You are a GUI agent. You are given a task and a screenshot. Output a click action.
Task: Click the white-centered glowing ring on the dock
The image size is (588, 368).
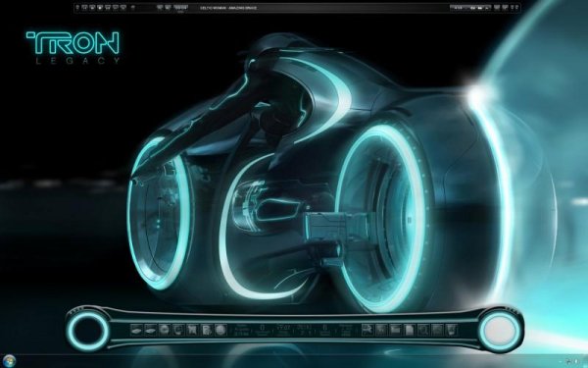[x=500, y=331]
